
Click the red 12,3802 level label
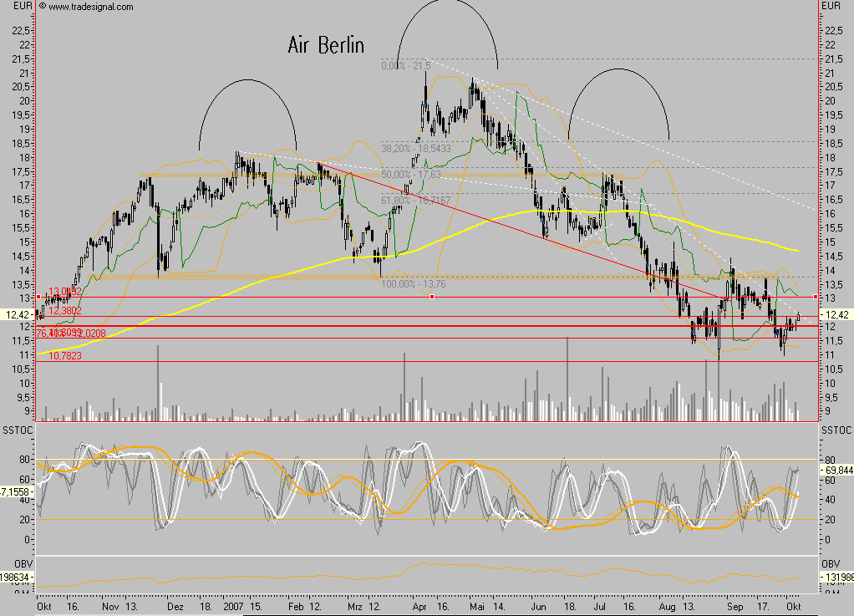[x=65, y=310]
